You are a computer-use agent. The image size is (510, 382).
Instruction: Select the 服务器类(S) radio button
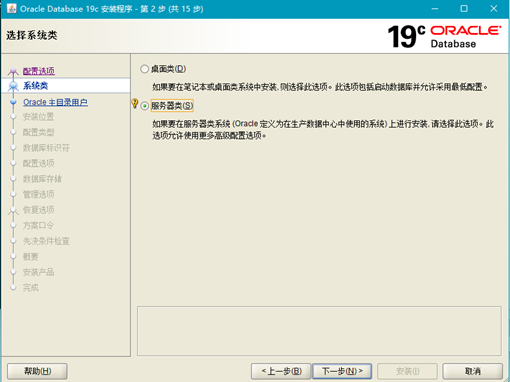pos(144,106)
